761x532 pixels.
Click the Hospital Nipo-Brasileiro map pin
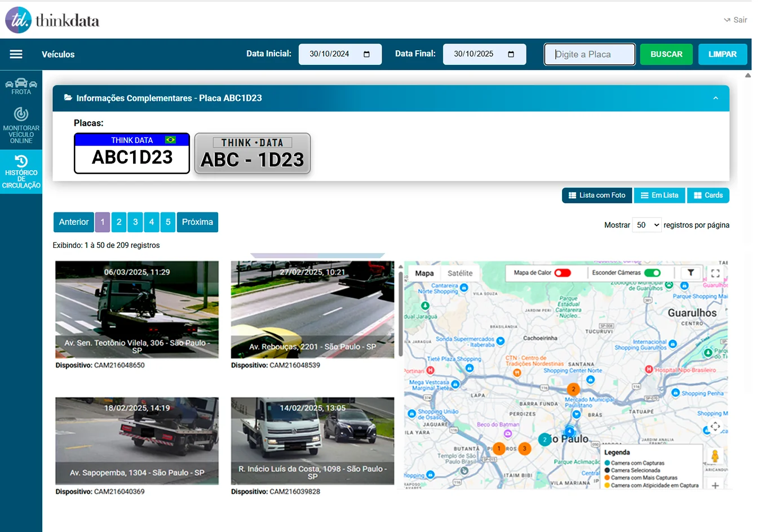(x=649, y=369)
